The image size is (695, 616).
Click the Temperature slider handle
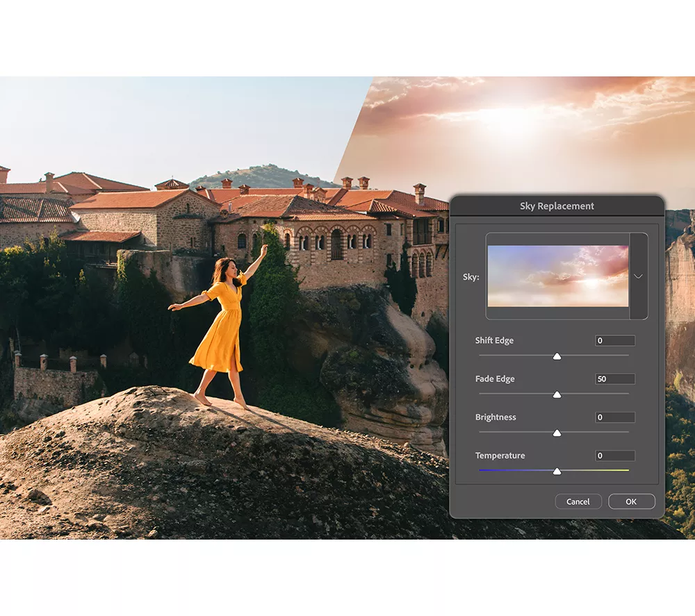(558, 470)
